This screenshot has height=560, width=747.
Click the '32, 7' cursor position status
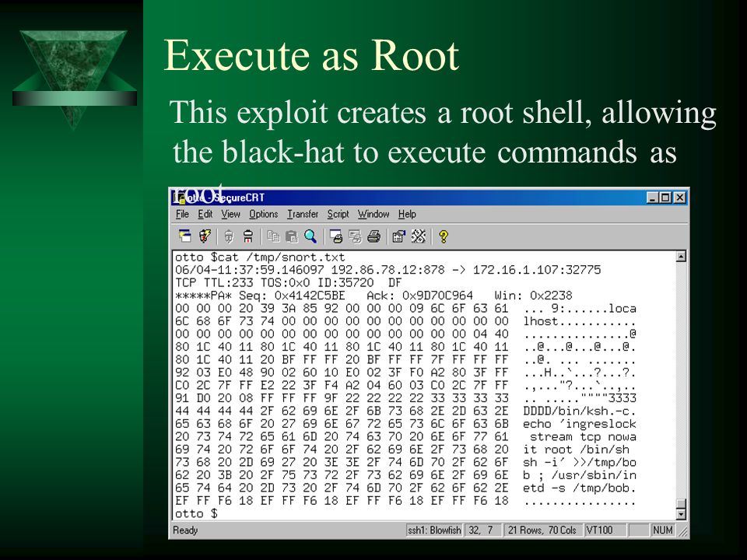click(x=482, y=530)
